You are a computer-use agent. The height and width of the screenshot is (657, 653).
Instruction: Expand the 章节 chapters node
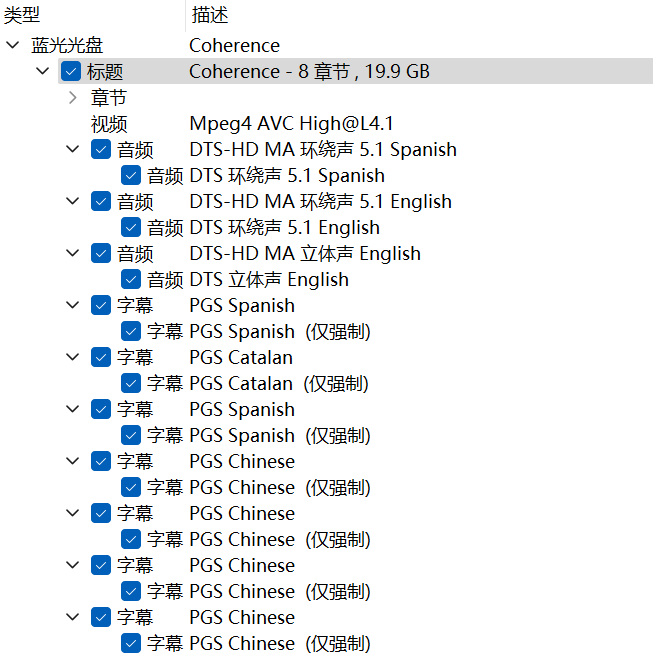coord(73,98)
